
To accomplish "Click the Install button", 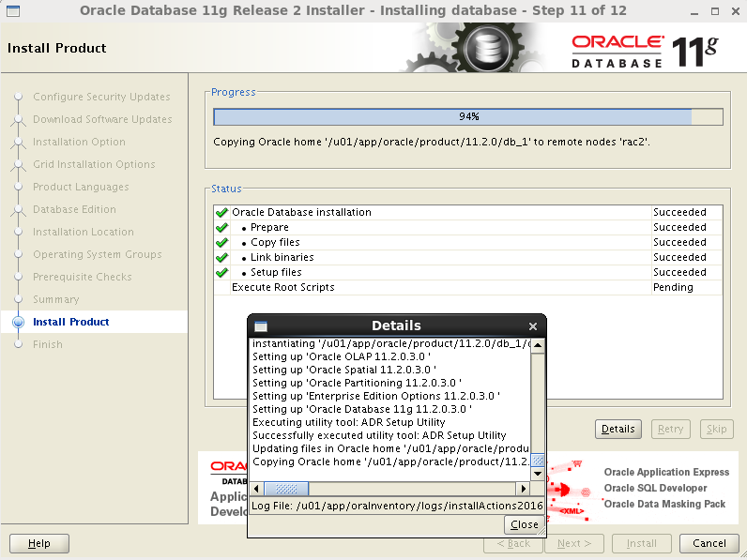I will click(641, 543).
